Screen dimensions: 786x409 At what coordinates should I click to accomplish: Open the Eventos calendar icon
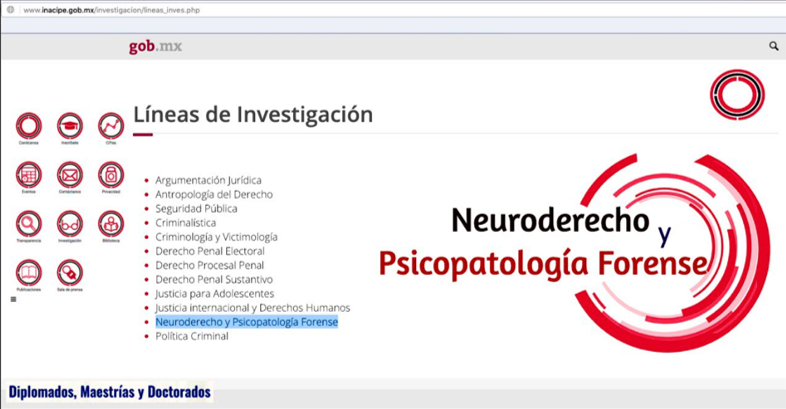click(29, 175)
